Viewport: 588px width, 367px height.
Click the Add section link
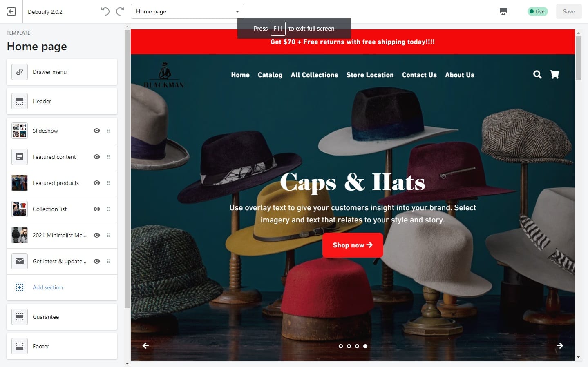pos(48,287)
